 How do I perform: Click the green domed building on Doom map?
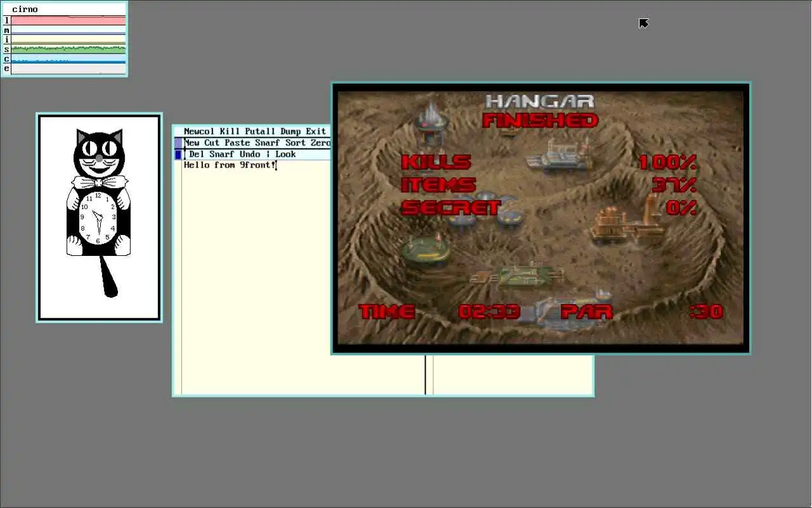tap(426, 249)
